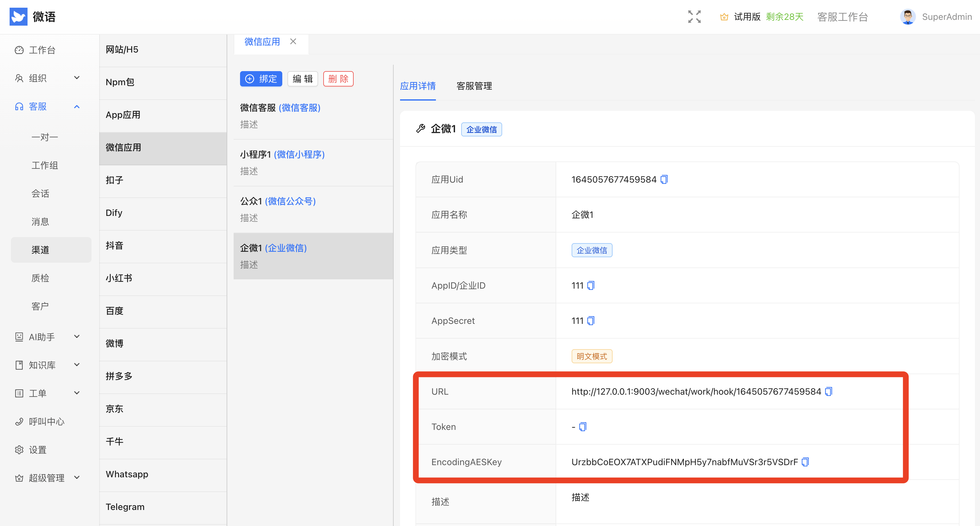Expand the AI助手 menu chevron
Viewport: 980px width, 526px height.
(77, 336)
